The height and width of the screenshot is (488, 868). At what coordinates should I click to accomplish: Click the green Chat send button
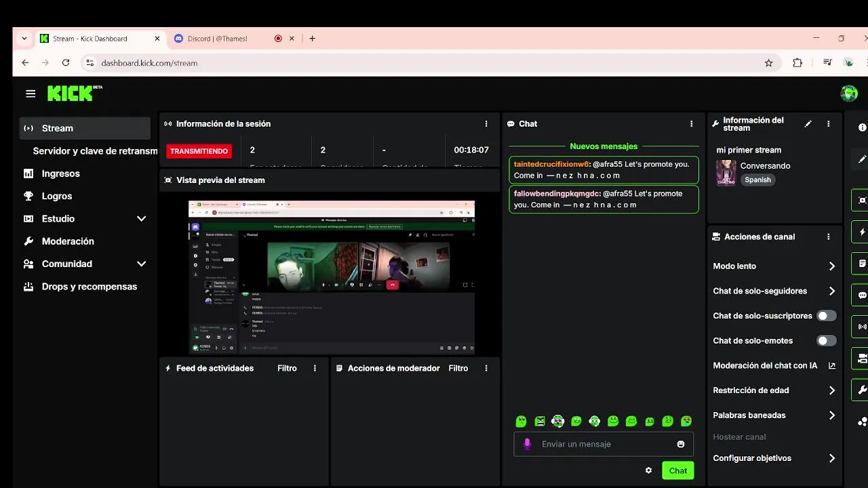[x=678, y=470]
